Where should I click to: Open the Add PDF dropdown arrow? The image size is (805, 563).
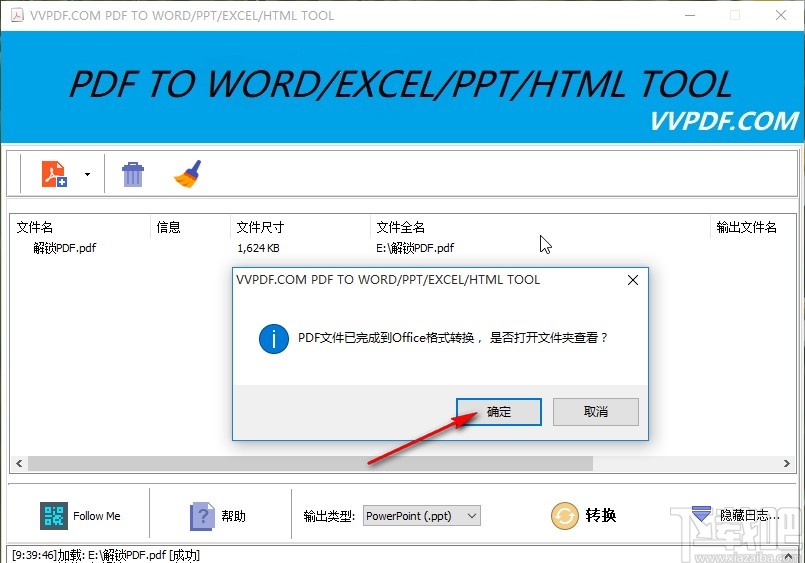(x=87, y=174)
